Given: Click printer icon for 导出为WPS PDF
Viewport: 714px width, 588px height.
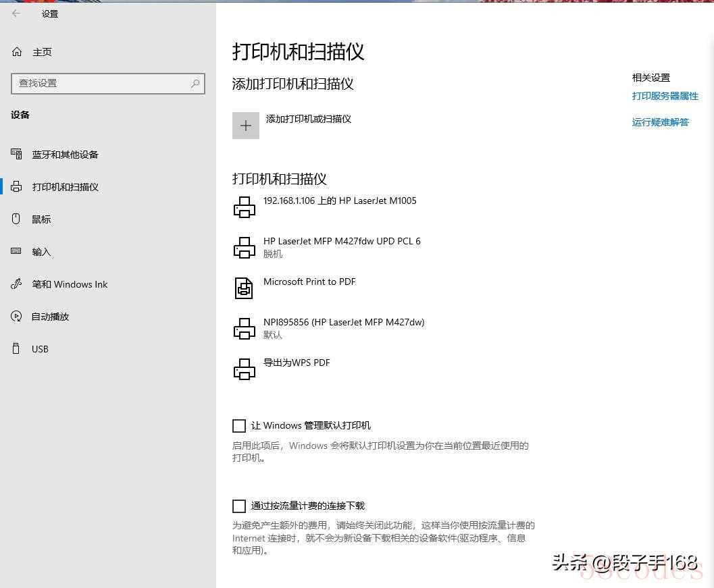Looking at the screenshot, I should click(245, 369).
